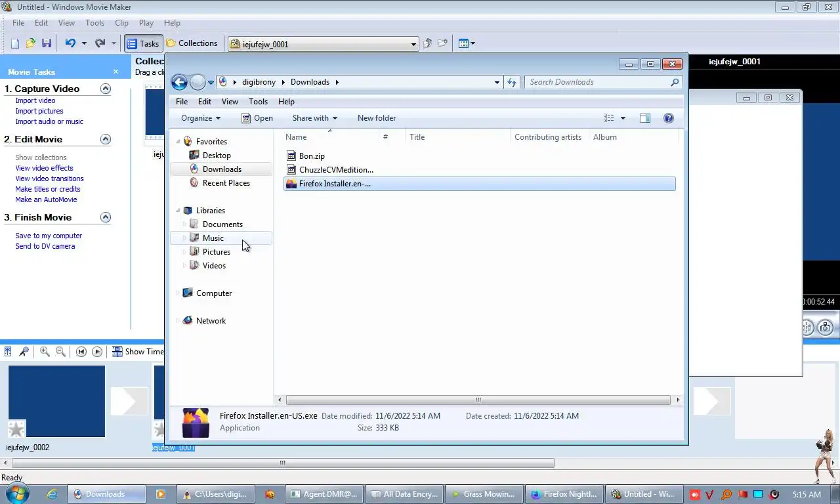Open the iejufejw_0001 collection dropdown
The height and width of the screenshot is (504, 840).
[413, 44]
